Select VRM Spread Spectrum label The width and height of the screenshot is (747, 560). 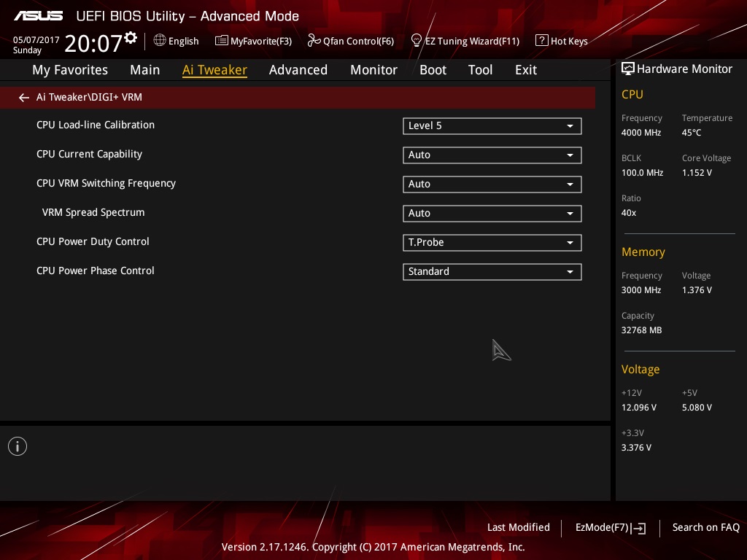(93, 212)
